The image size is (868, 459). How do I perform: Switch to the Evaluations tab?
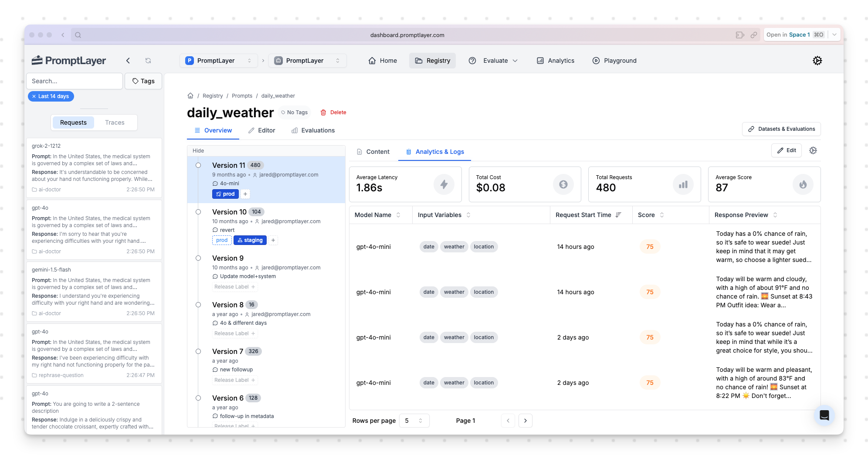pos(313,130)
